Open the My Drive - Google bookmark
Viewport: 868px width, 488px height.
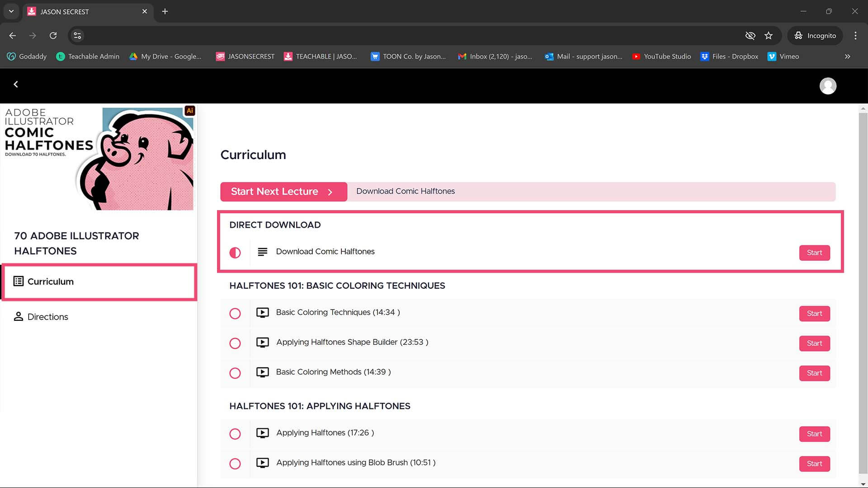pyautogui.click(x=165, y=56)
